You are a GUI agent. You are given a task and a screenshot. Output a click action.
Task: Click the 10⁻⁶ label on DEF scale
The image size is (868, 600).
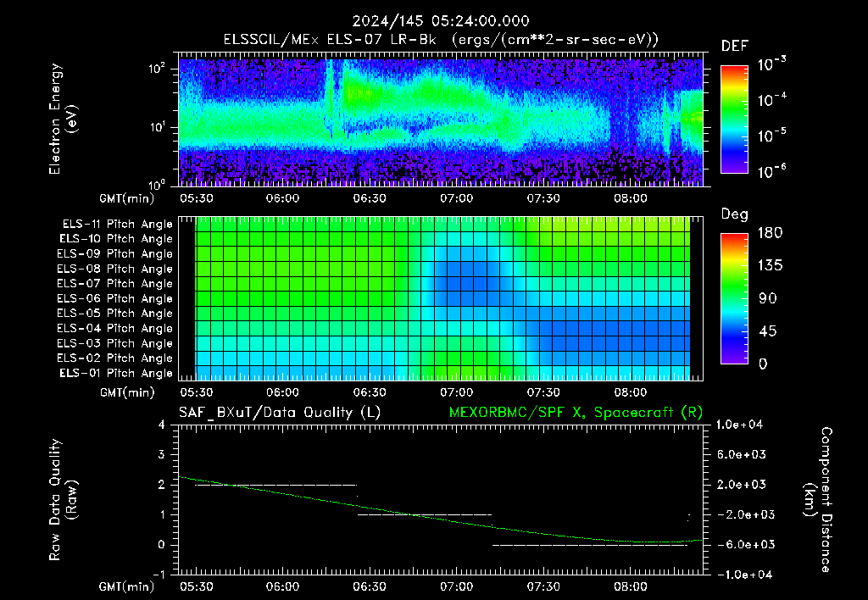point(771,171)
